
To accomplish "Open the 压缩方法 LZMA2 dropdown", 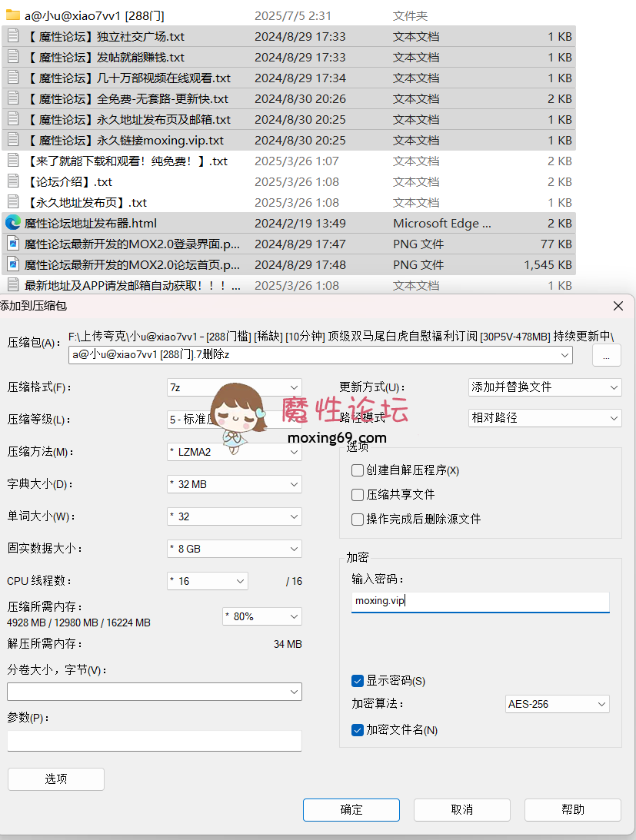I will point(293,452).
